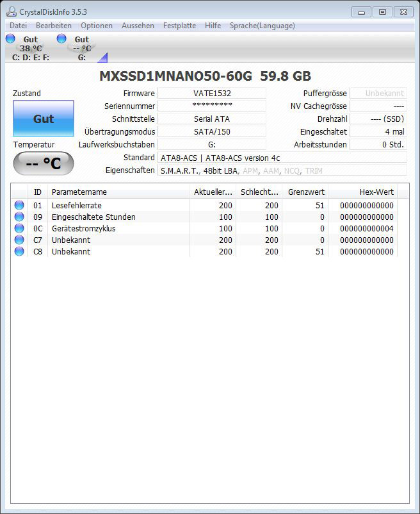Click the Schlecht... column header
Image resolution: width=420 pixels, height=514 pixels.
click(x=259, y=192)
